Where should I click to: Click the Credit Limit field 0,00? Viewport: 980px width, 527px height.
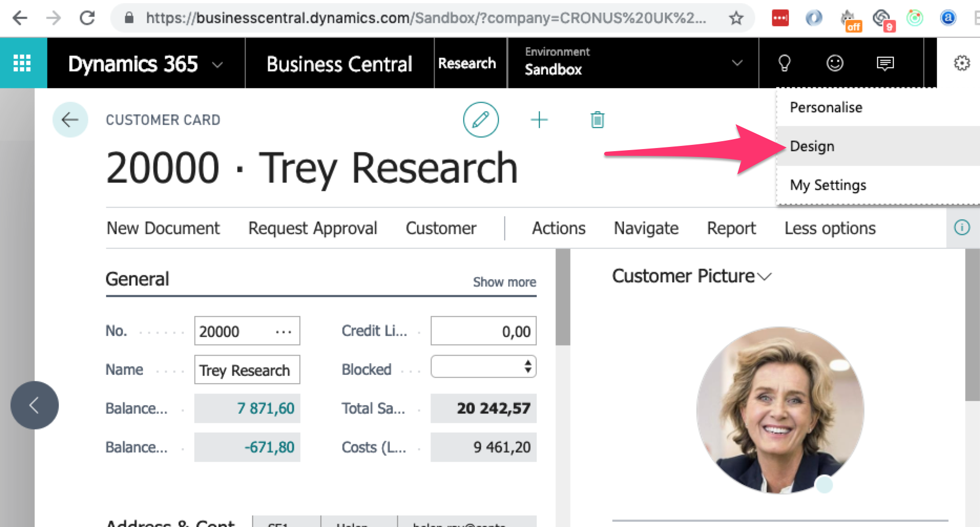tap(483, 331)
